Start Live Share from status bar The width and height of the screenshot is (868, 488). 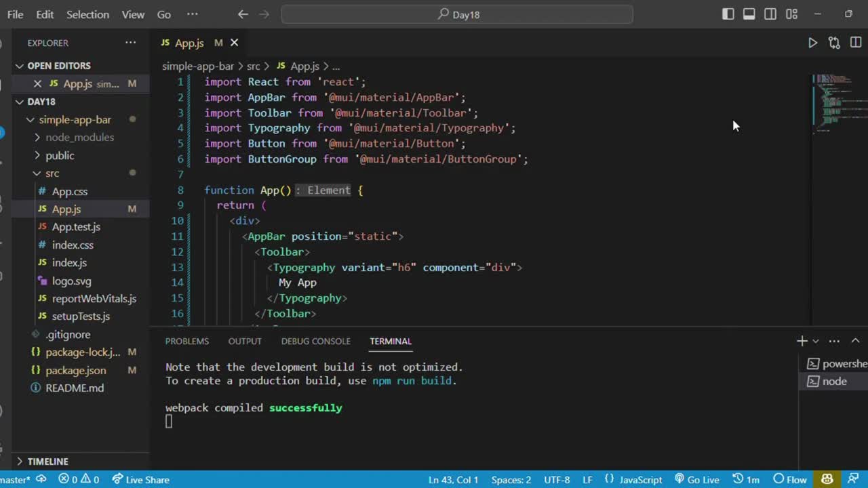141,479
